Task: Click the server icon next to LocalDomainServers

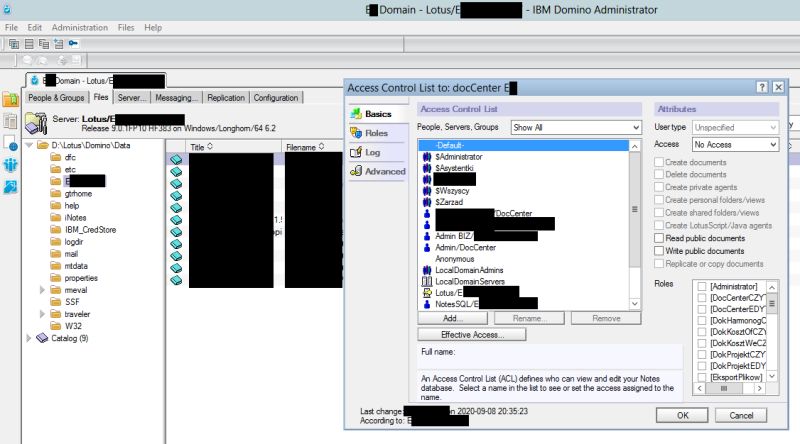Action: [x=427, y=281]
